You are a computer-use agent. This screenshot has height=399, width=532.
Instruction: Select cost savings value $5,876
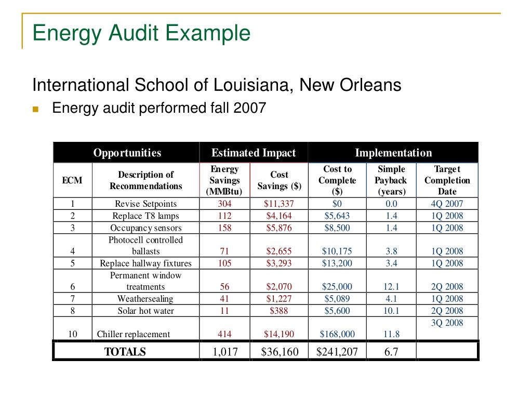point(279,228)
